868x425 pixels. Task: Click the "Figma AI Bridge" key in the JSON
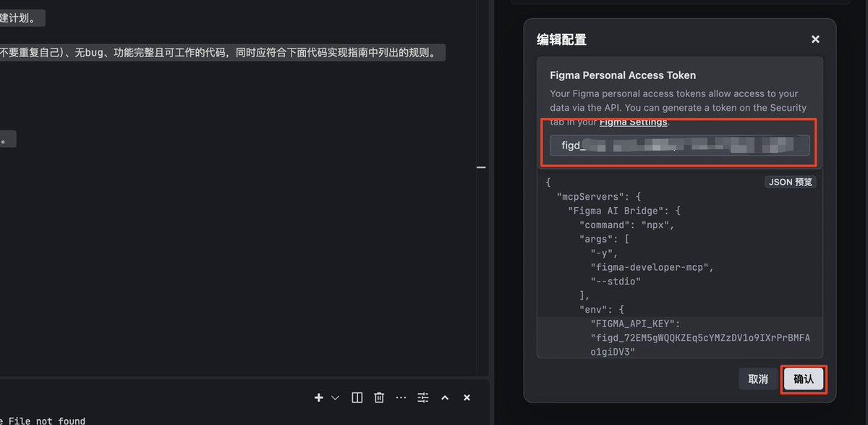[619, 211]
